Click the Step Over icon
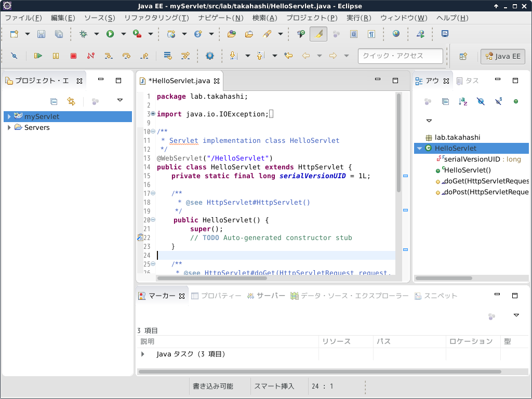This screenshot has height=399, width=532. [x=126, y=56]
